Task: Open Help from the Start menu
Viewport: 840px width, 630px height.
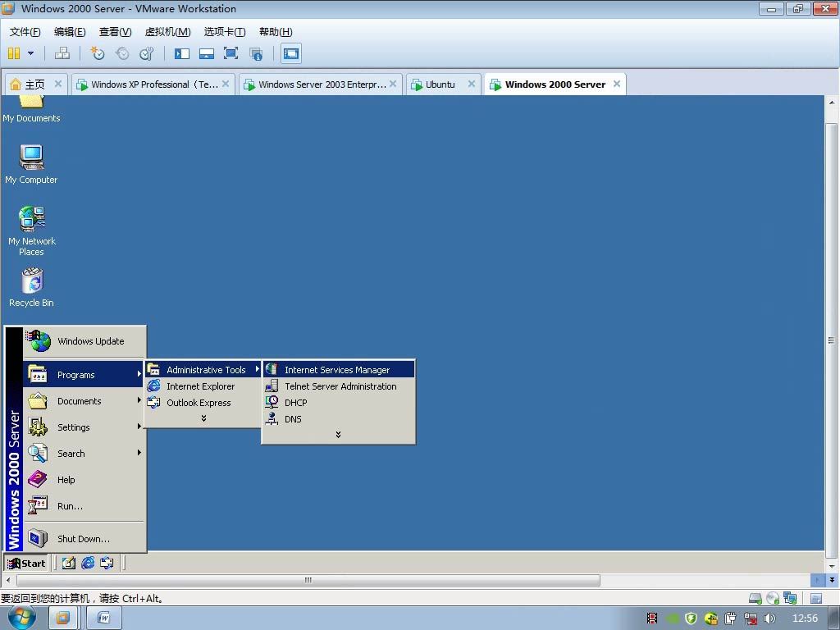Action: click(84, 479)
